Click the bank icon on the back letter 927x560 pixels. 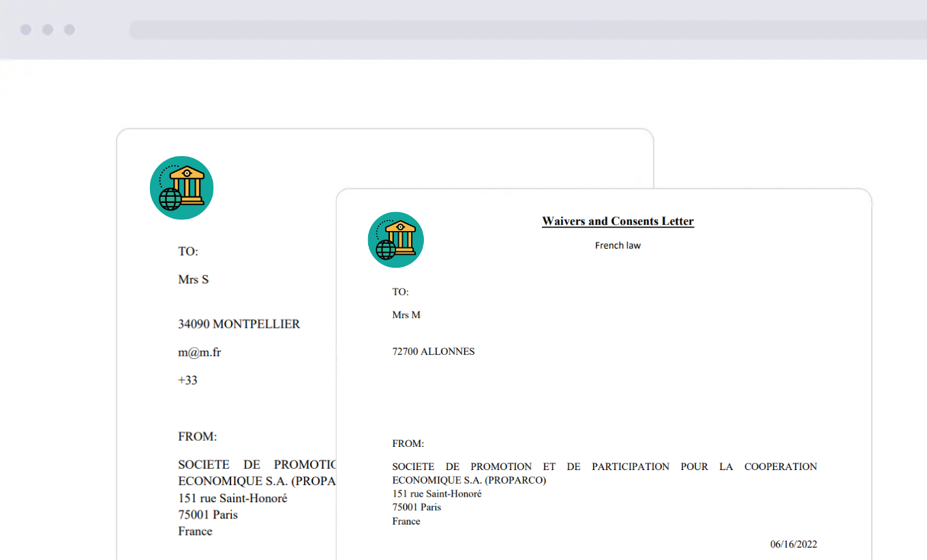[x=181, y=188]
